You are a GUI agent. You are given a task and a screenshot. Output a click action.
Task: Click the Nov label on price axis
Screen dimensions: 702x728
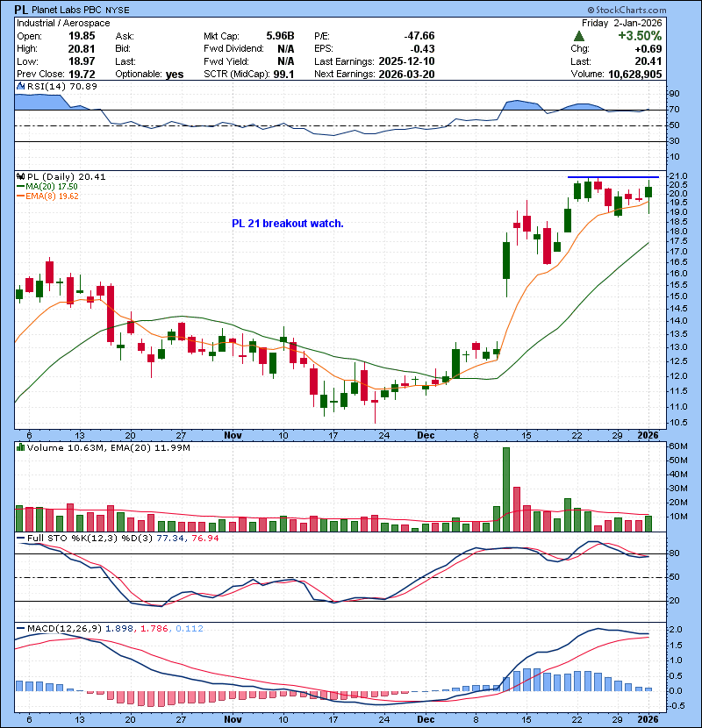[x=233, y=436]
